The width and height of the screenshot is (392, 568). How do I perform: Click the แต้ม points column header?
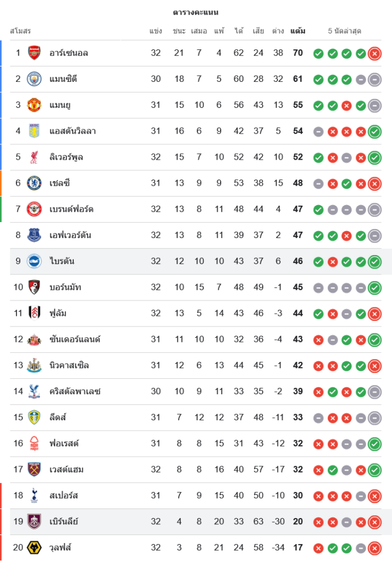(x=298, y=31)
